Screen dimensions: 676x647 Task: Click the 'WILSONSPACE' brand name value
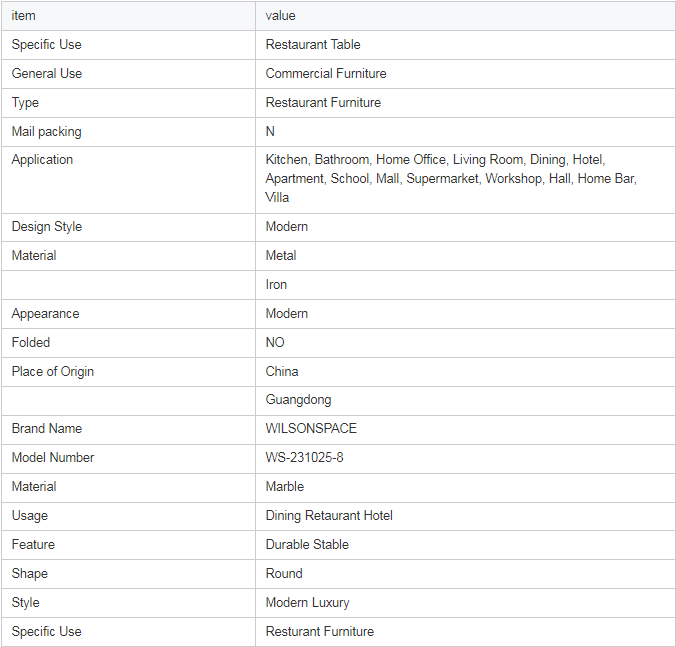point(311,428)
